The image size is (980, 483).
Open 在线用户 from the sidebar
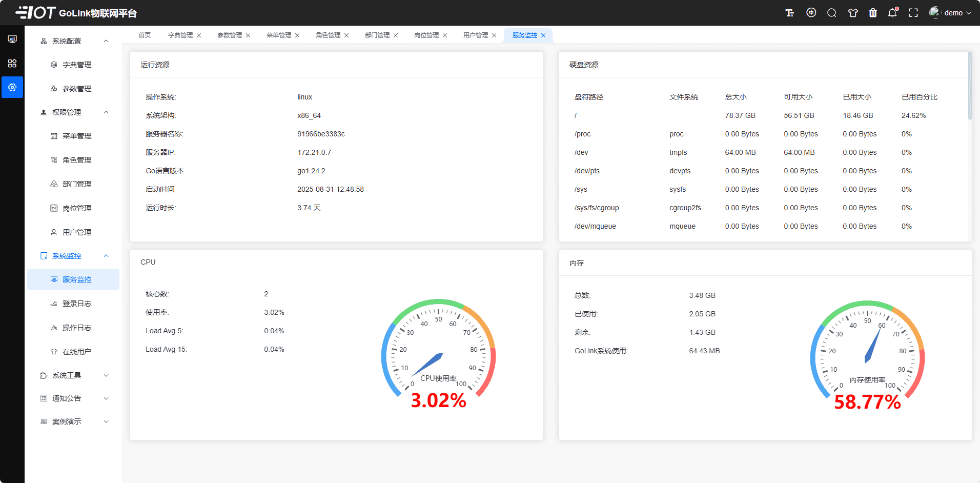point(77,351)
